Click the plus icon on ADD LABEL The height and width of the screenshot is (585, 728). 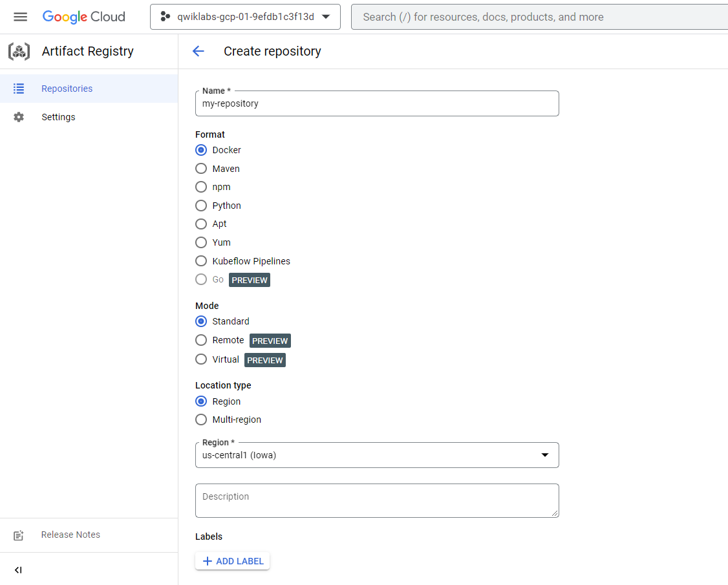[208, 561]
